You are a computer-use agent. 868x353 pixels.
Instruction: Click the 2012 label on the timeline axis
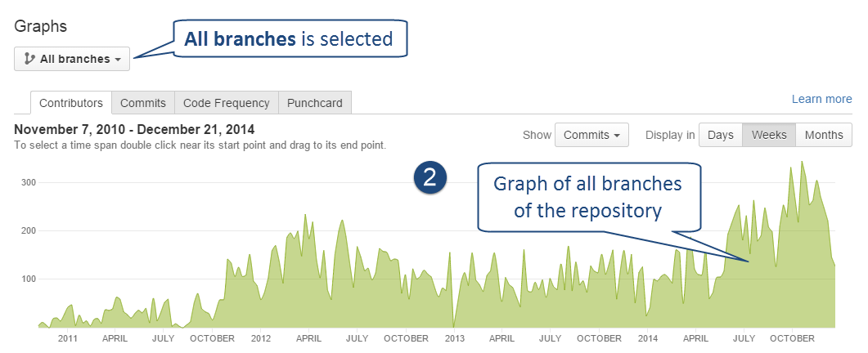click(x=261, y=337)
